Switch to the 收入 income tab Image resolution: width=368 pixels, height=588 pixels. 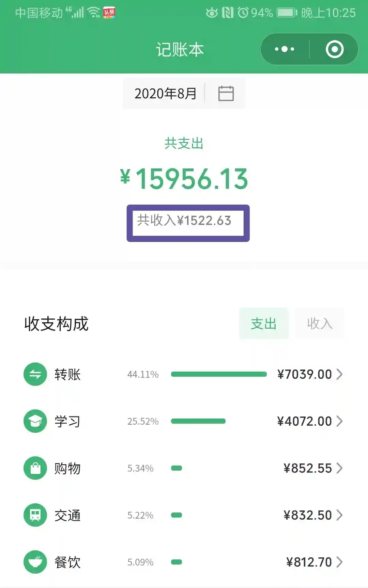(319, 324)
